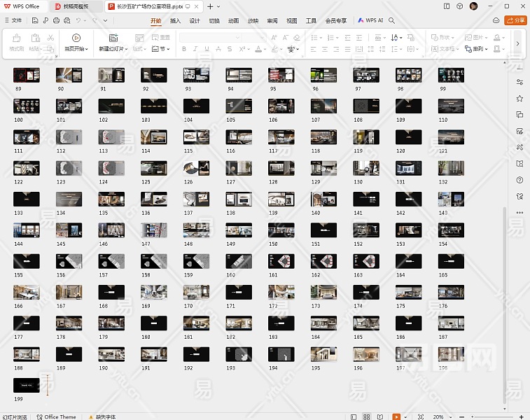Open the 文件 menu
This screenshot has height=420, width=530.
click(x=14, y=21)
